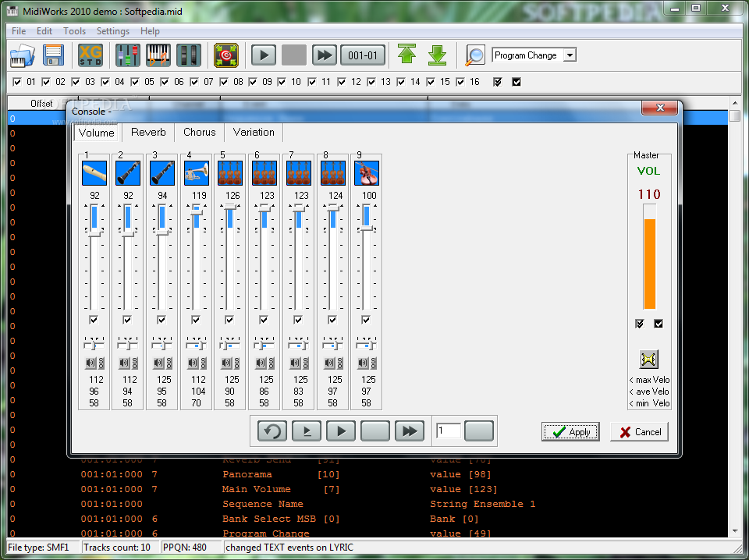
Task: Click the green down arrow icon
Action: [437, 55]
